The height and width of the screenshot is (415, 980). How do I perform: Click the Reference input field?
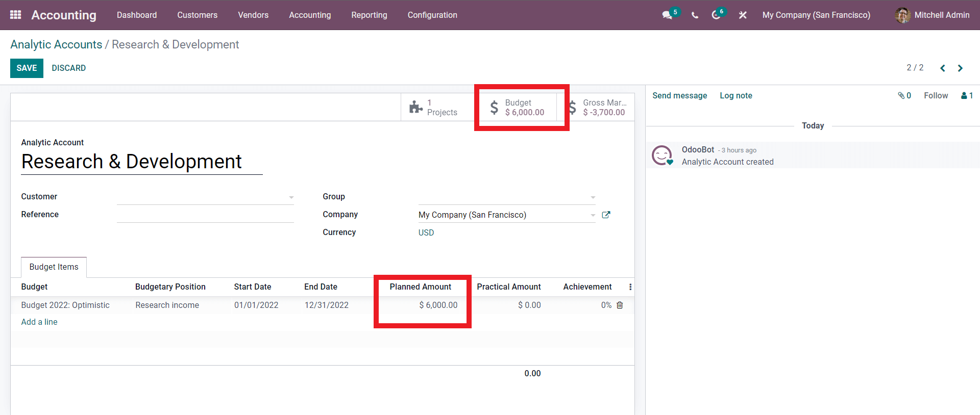tap(205, 215)
